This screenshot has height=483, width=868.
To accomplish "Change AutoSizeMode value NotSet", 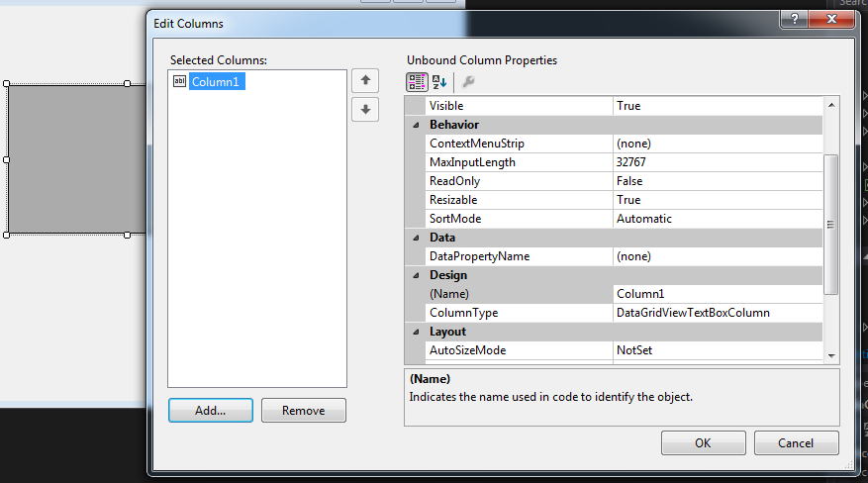I will [x=718, y=350].
